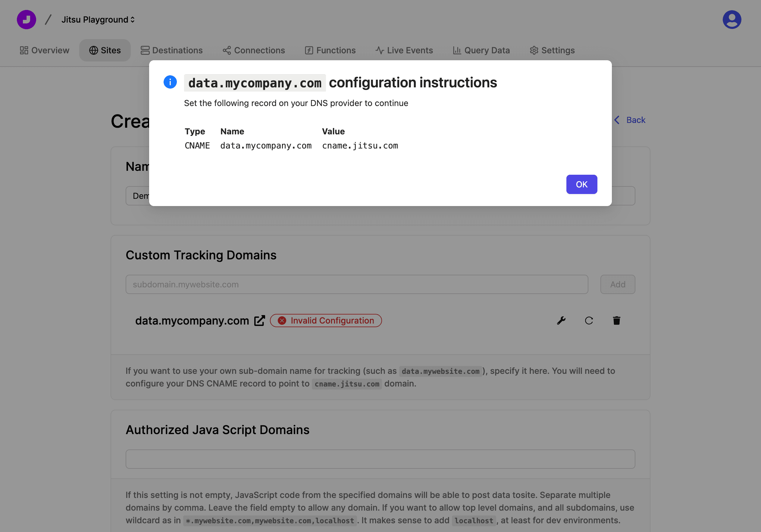Viewport: 761px width, 532px height.
Task: Open data.mycompany.com external link icon
Action: pyautogui.click(x=259, y=321)
